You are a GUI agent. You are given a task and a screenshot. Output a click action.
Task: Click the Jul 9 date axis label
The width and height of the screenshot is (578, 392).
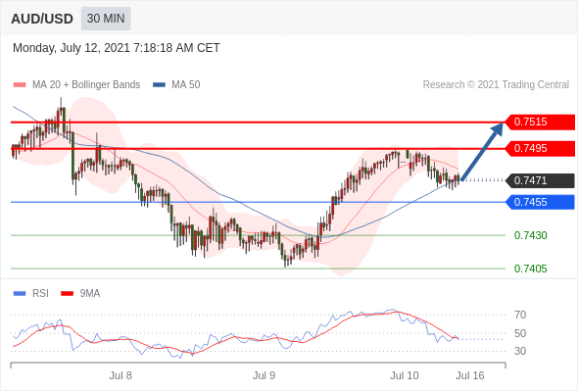click(264, 375)
